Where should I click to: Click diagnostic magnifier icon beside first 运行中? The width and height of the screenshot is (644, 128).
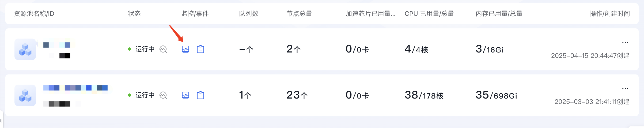point(163,49)
